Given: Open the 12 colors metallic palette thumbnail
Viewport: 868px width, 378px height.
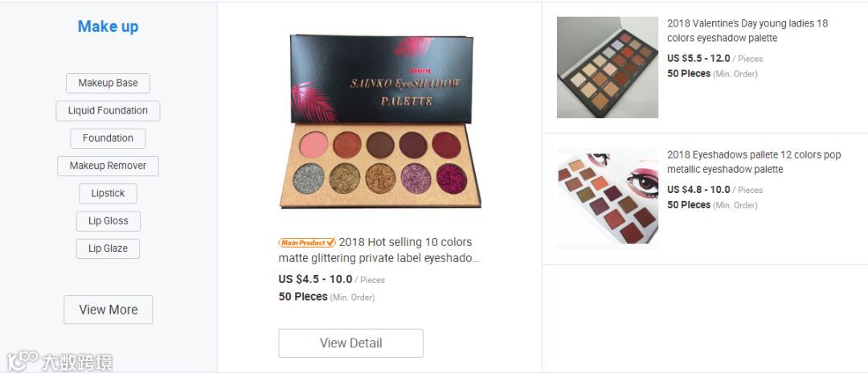Looking at the screenshot, I should click(608, 199).
